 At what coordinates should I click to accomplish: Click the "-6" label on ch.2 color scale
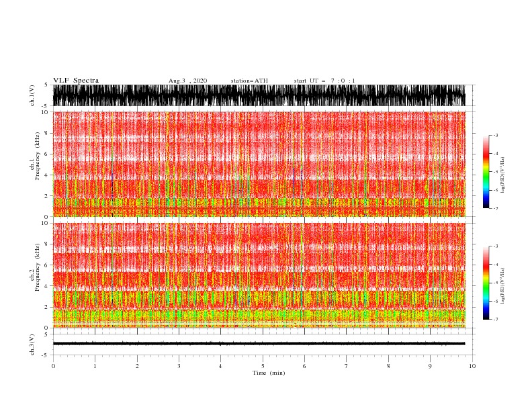coord(496,301)
